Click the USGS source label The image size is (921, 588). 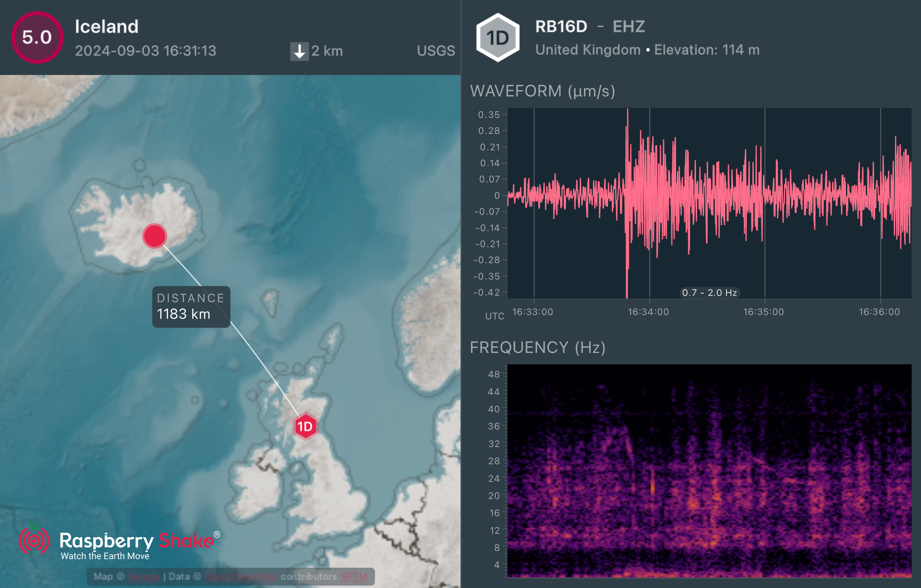(436, 51)
